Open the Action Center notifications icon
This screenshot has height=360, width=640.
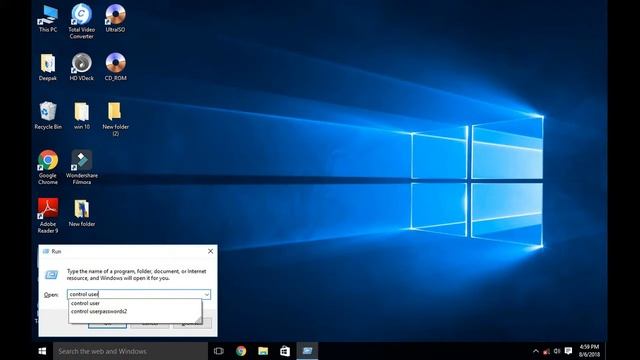pyautogui.click(x=568, y=351)
